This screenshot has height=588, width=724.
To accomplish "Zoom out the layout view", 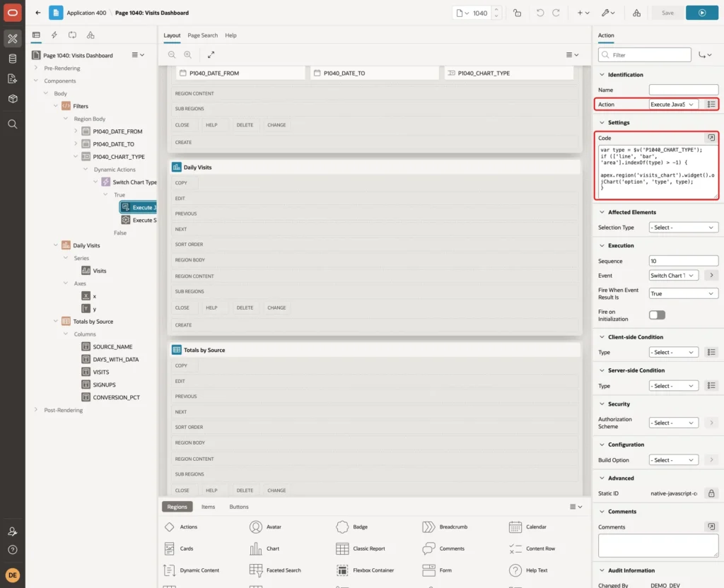I will coord(172,54).
